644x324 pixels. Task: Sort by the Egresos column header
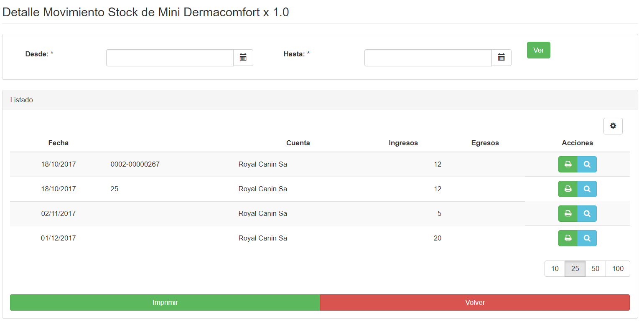[x=485, y=143]
